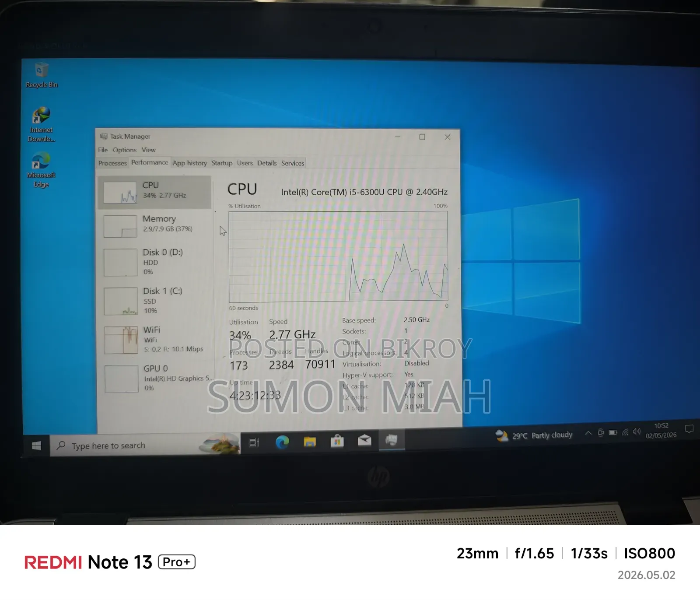The width and height of the screenshot is (700, 600).
Task: Switch to the Performance tab
Action: (x=150, y=162)
